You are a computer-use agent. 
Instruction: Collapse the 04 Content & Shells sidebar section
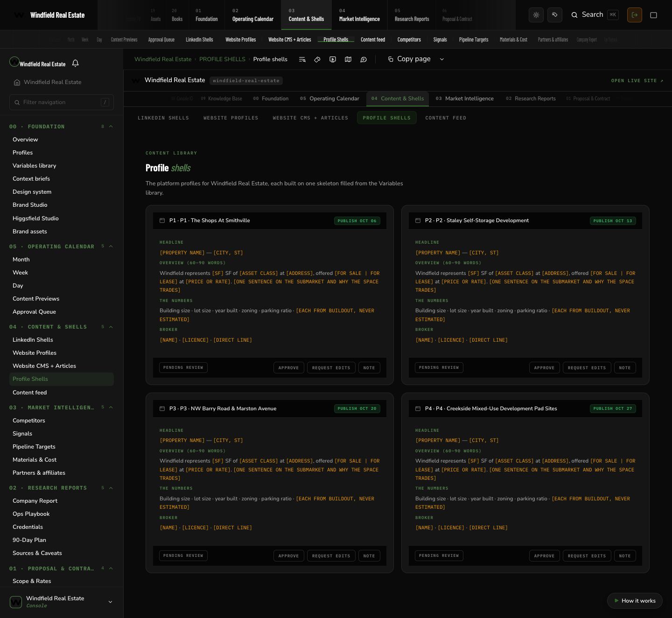[x=111, y=327]
